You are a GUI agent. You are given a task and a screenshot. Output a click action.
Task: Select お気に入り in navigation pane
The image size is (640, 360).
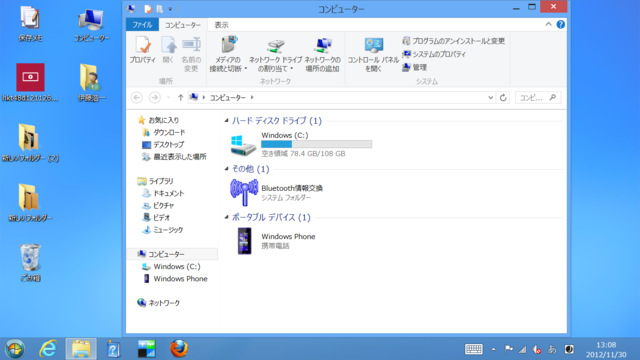pos(158,120)
